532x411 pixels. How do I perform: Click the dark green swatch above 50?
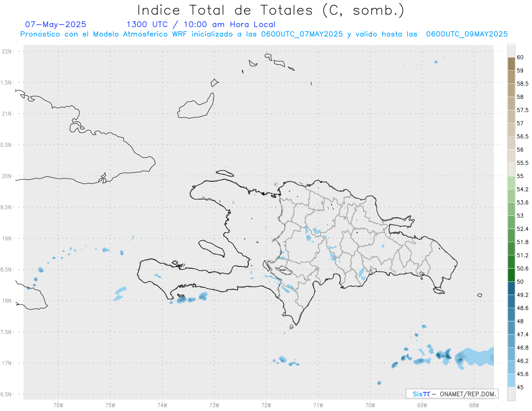coord(511,275)
